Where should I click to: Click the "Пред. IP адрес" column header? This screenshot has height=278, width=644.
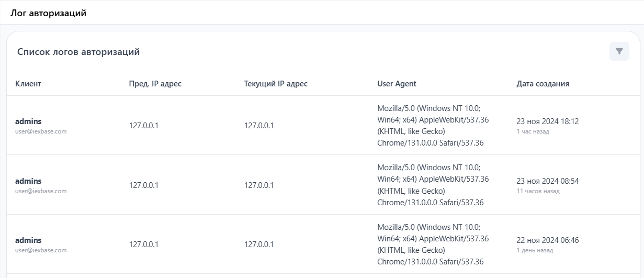(155, 84)
